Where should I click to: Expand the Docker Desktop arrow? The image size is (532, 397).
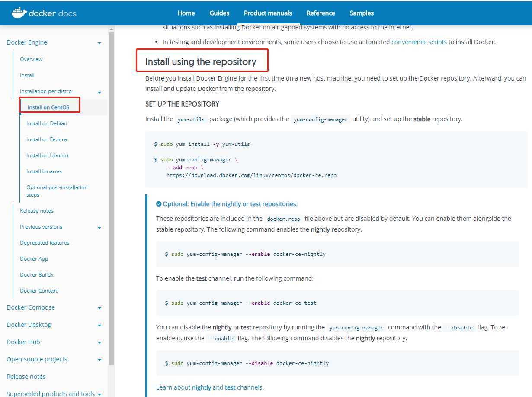point(99,326)
